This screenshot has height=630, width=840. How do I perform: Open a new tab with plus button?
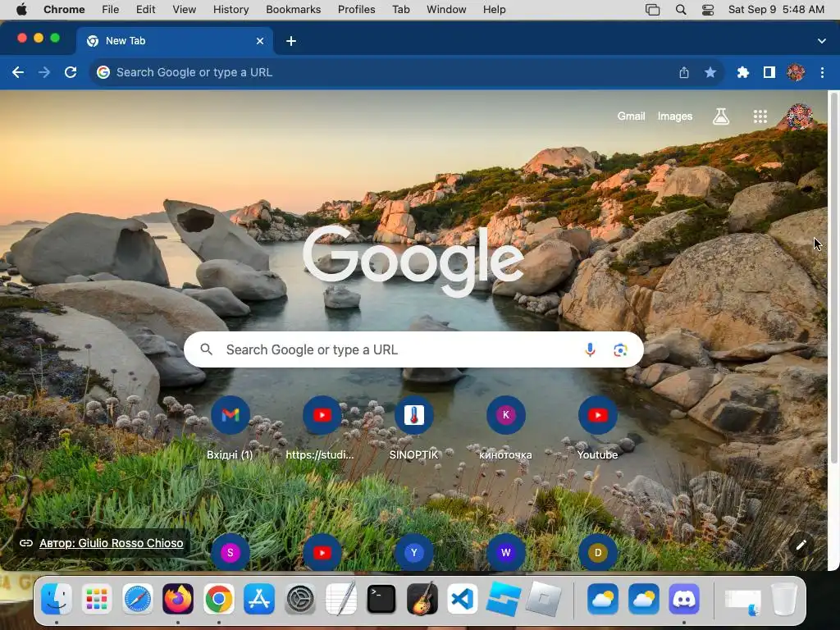tap(291, 41)
